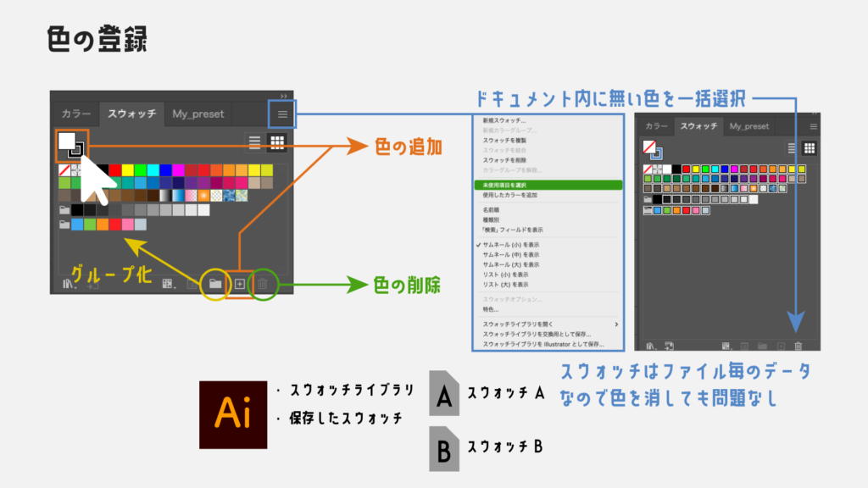Switch left panel to thumbnail grid view
The height and width of the screenshot is (488, 868).
coord(276,142)
